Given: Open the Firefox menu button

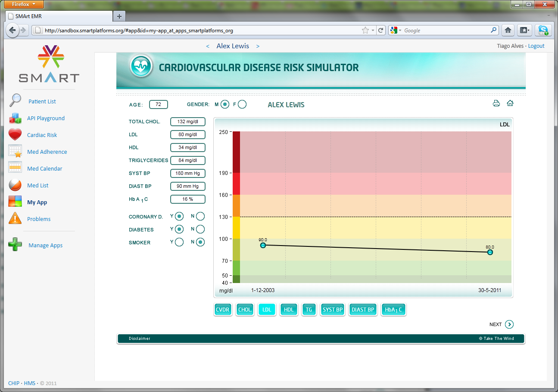Looking at the screenshot, I should coord(23,4).
